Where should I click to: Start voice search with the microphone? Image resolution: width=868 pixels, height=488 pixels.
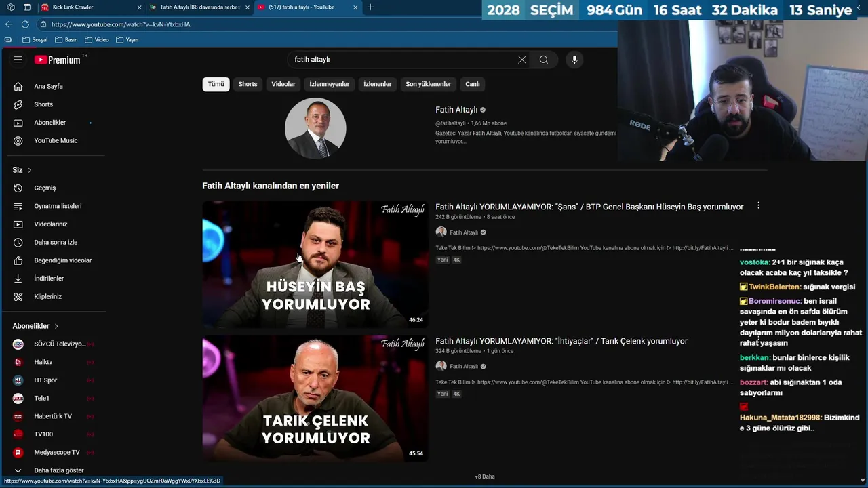point(574,60)
